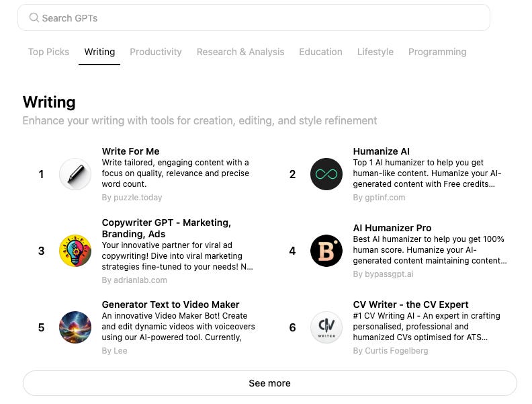Image resolution: width=532 pixels, height=404 pixels.
Task: Open the AI Humanizer Pro B icon
Action: click(326, 251)
